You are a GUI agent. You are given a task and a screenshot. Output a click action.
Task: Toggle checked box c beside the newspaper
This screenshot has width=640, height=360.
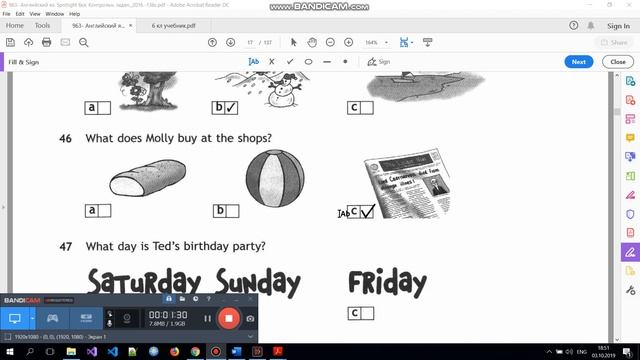tap(367, 211)
